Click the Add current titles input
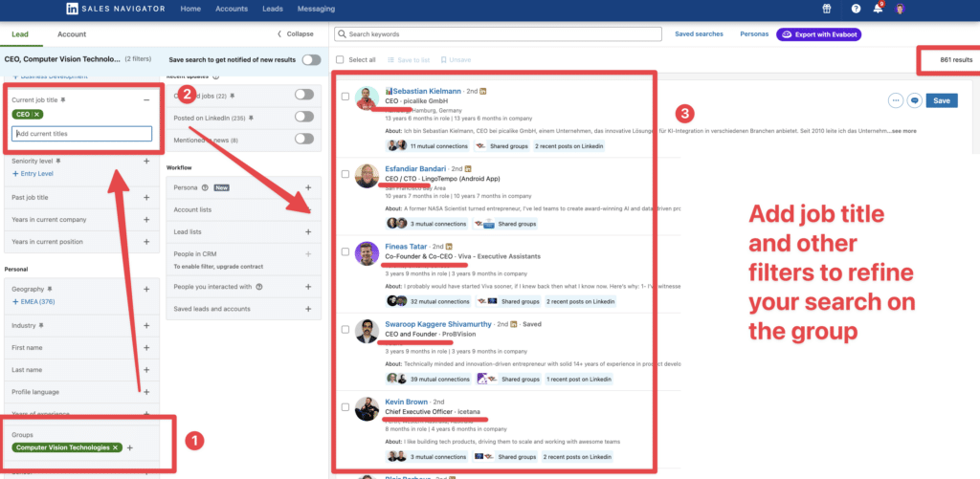 [x=82, y=134]
